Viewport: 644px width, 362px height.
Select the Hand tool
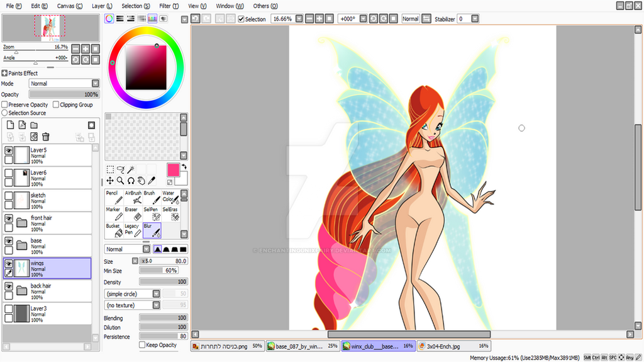click(142, 181)
